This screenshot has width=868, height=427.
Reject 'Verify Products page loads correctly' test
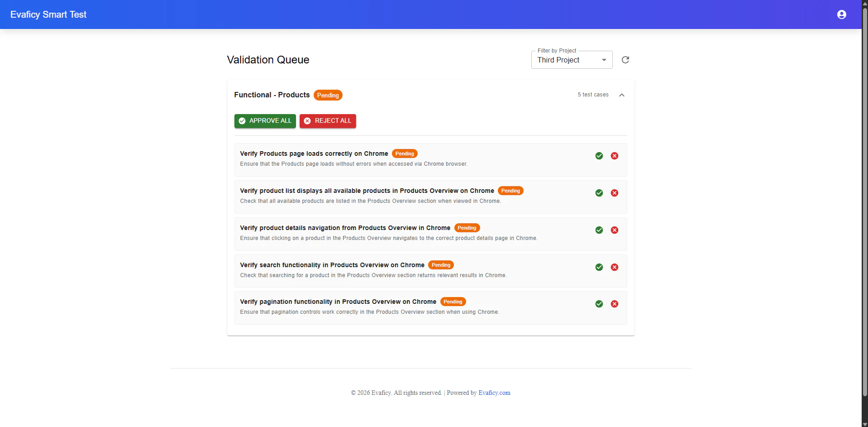[615, 156]
